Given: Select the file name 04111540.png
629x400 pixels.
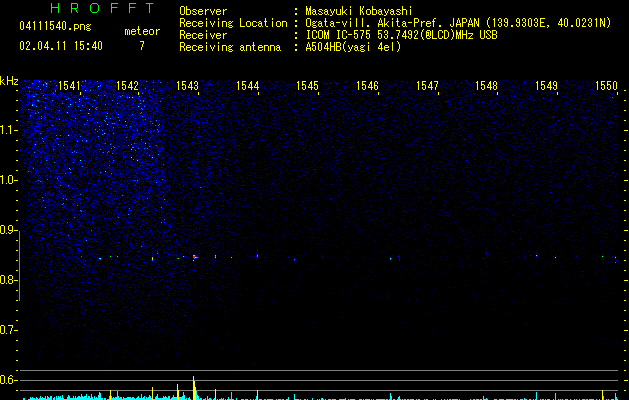Looking at the screenshot, I should pyautogui.click(x=55, y=27).
